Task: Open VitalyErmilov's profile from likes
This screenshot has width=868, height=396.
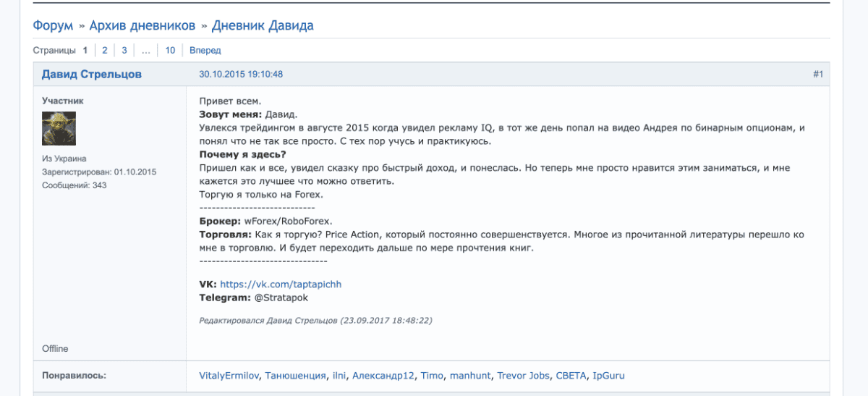Action: pyautogui.click(x=229, y=376)
